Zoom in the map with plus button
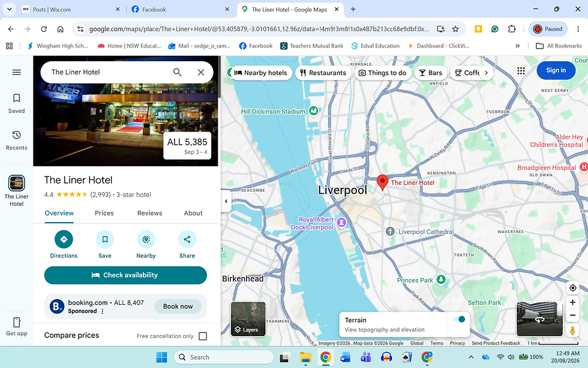Screen dimensions: 588x368 (x=572, y=303)
